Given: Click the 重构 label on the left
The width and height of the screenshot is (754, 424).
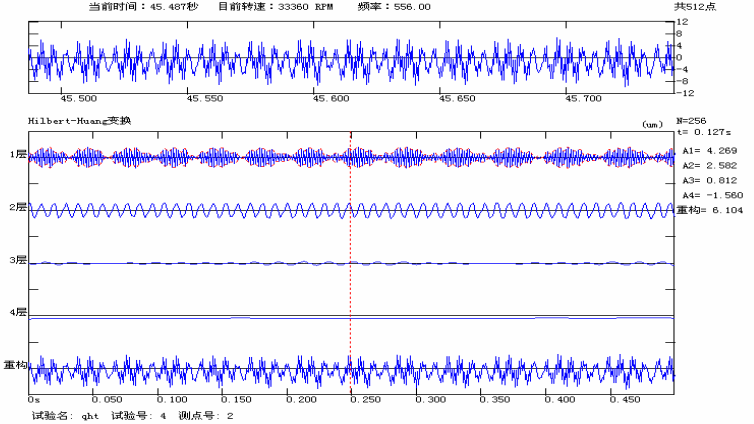Looking at the screenshot, I should 14,366.
